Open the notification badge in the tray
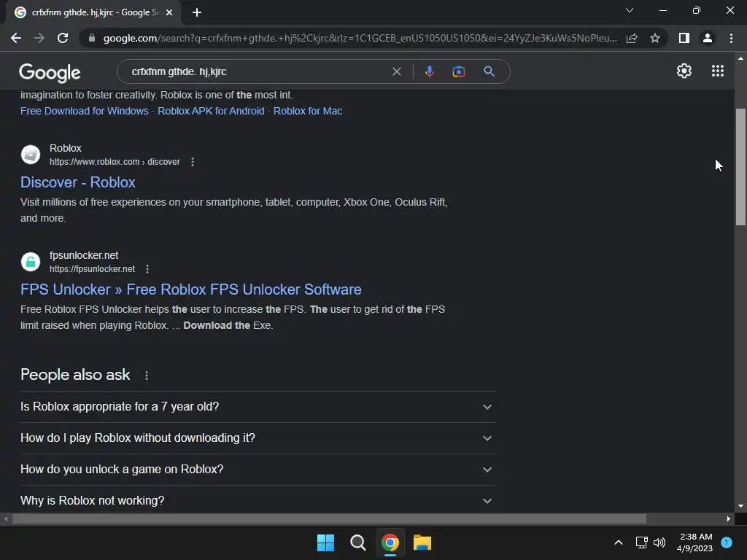Screen dimensions: 747x560 click(727, 542)
